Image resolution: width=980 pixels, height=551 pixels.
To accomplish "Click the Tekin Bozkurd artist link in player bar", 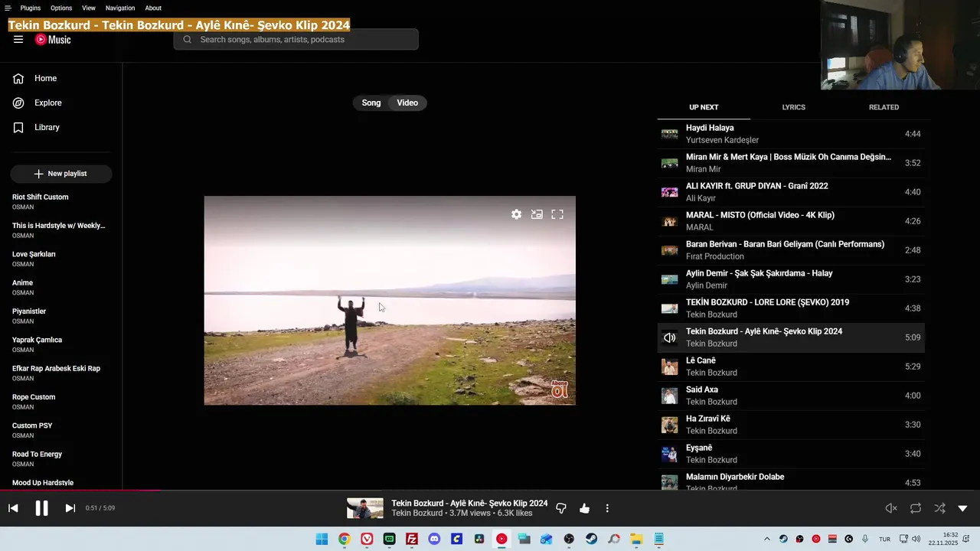I will pyautogui.click(x=417, y=513).
